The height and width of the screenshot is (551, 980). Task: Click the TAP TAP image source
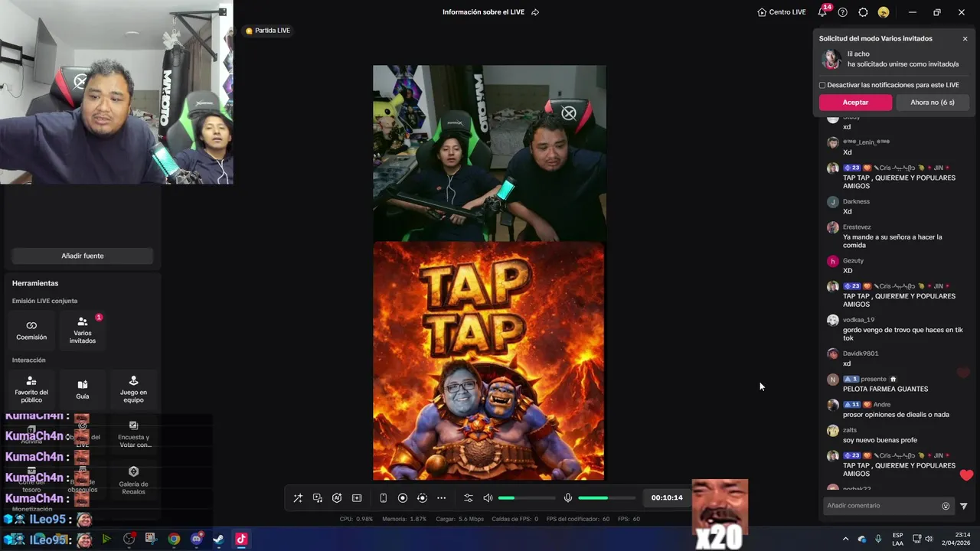[x=488, y=361]
